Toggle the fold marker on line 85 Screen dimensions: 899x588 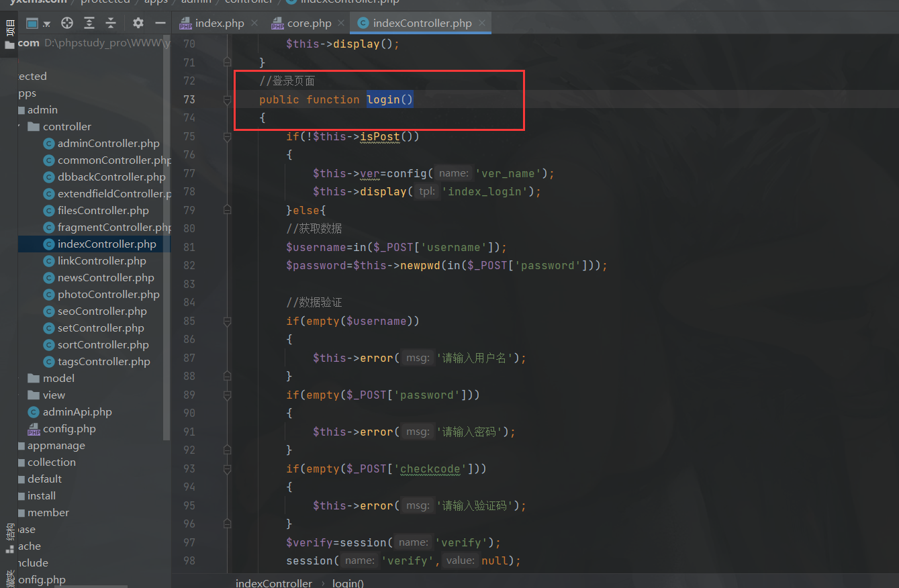(x=227, y=321)
